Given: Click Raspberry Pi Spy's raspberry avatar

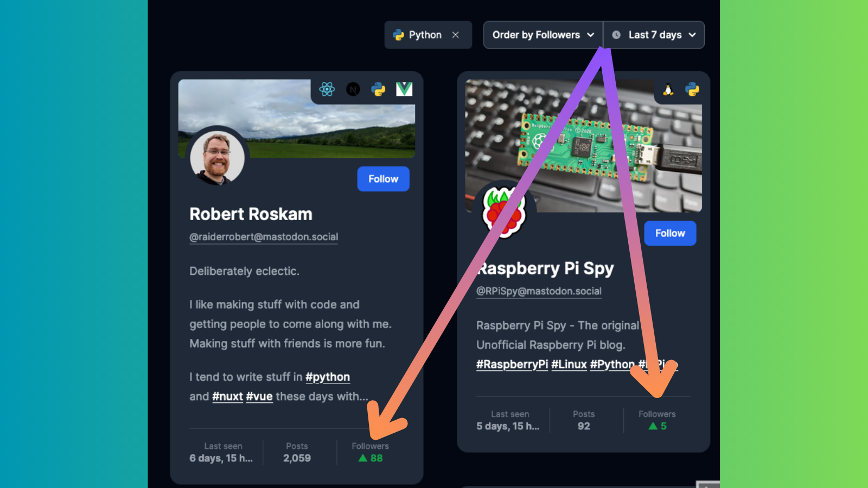Looking at the screenshot, I should point(504,211).
